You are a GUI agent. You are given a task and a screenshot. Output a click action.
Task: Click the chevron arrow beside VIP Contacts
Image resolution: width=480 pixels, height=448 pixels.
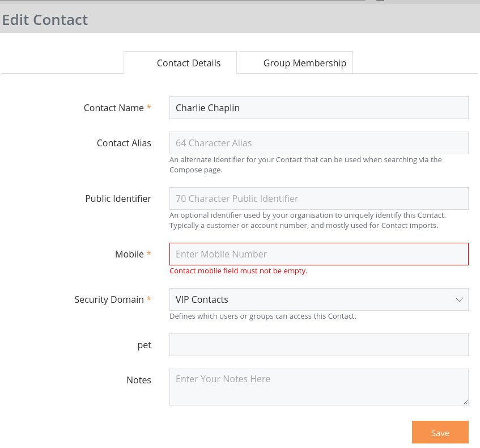pyautogui.click(x=459, y=299)
